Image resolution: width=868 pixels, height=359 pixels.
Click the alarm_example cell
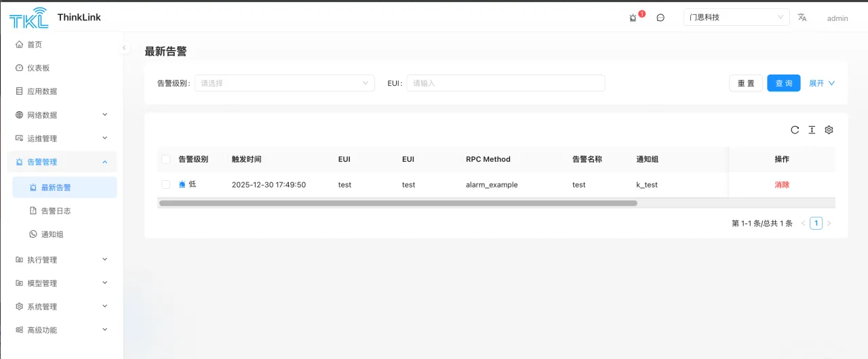point(492,184)
